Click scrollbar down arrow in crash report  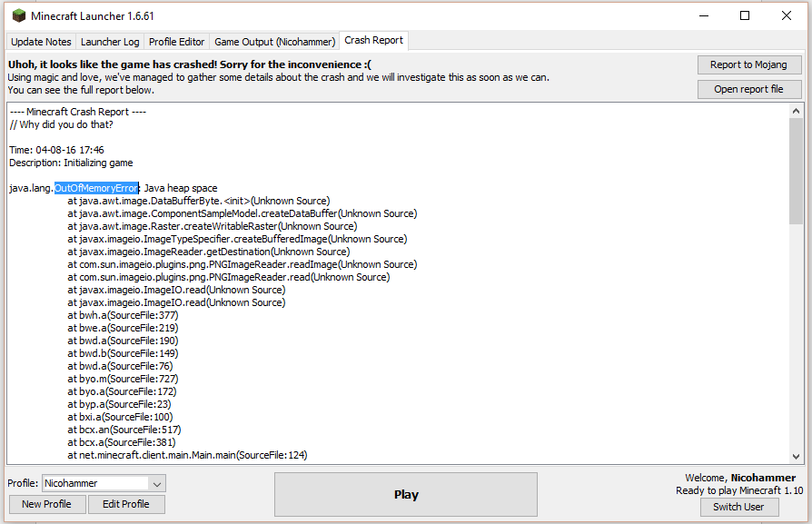click(796, 456)
